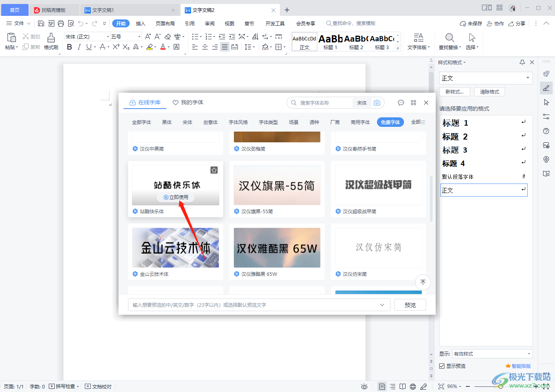Apply the 标题 2 style in panel list
The height and width of the screenshot is (392, 555).
484,136
